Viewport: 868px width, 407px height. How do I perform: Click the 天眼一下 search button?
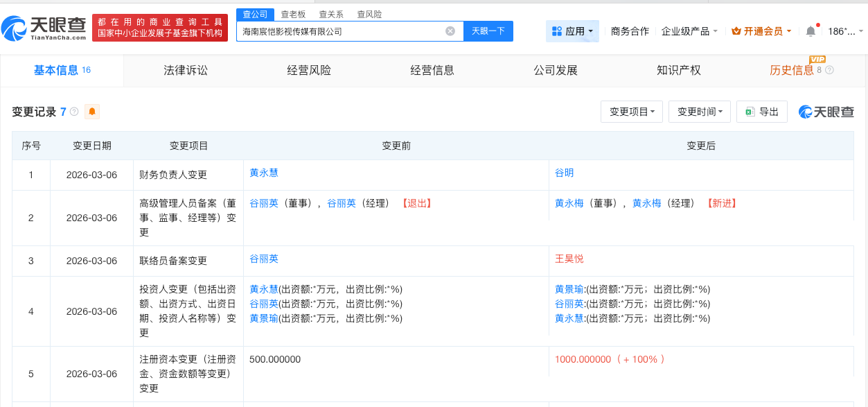(x=488, y=31)
